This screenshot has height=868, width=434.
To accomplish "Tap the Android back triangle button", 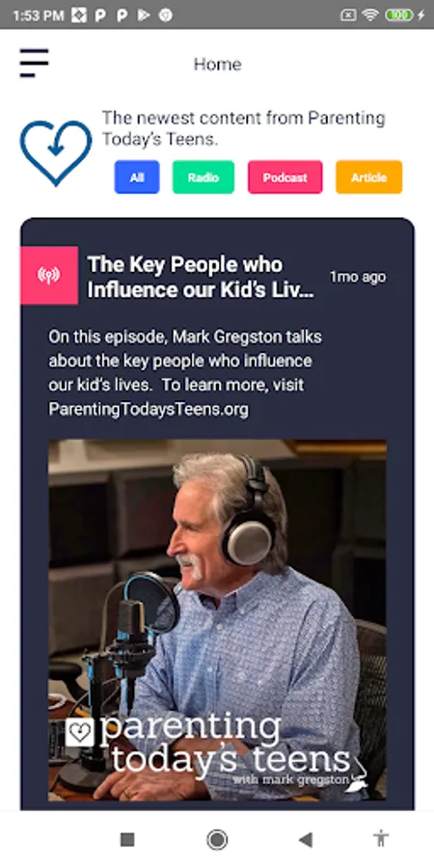I will tap(306, 840).
